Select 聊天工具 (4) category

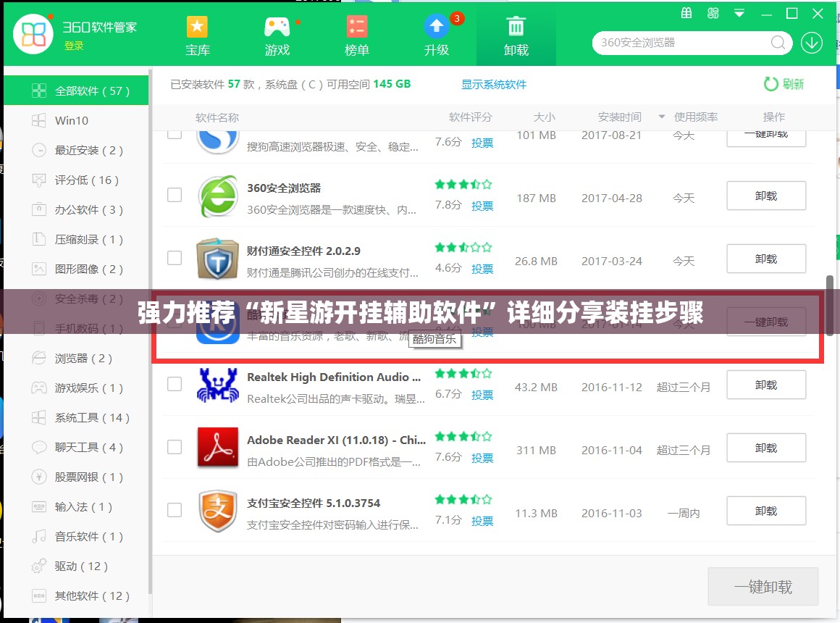tap(76, 447)
